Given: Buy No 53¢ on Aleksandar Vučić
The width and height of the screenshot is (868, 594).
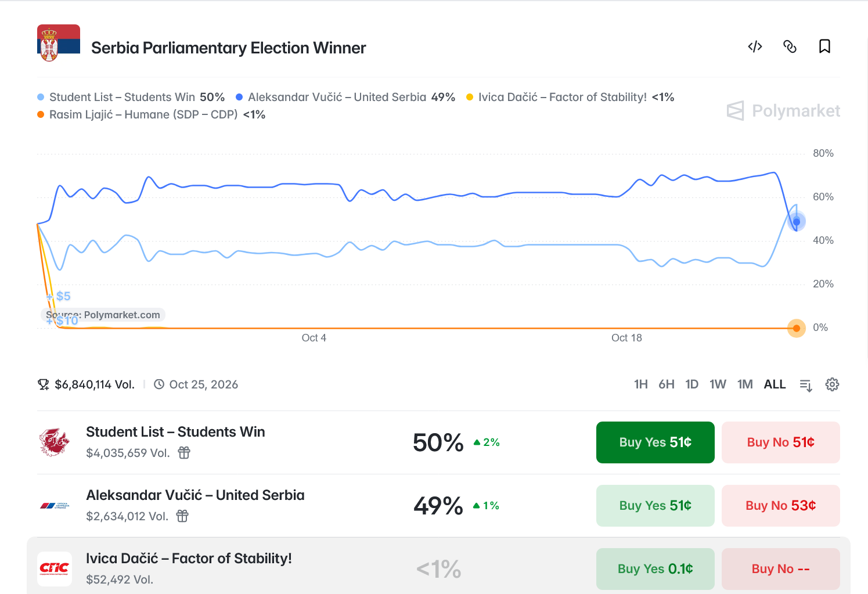Looking at the screenshot, I should (781, 506).
